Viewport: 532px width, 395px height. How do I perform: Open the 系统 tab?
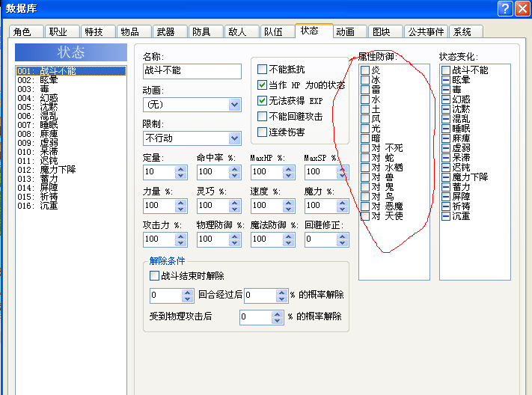tap(466, 32)
